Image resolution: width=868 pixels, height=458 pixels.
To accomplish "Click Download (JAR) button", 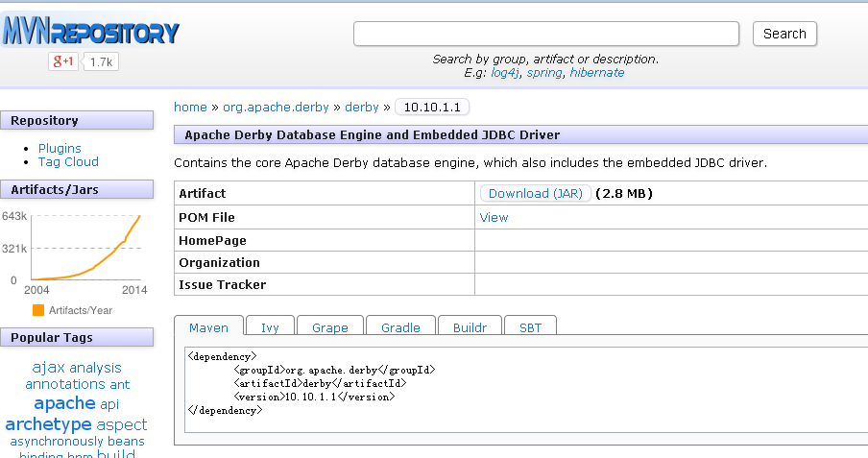I will tap(536, 193).
